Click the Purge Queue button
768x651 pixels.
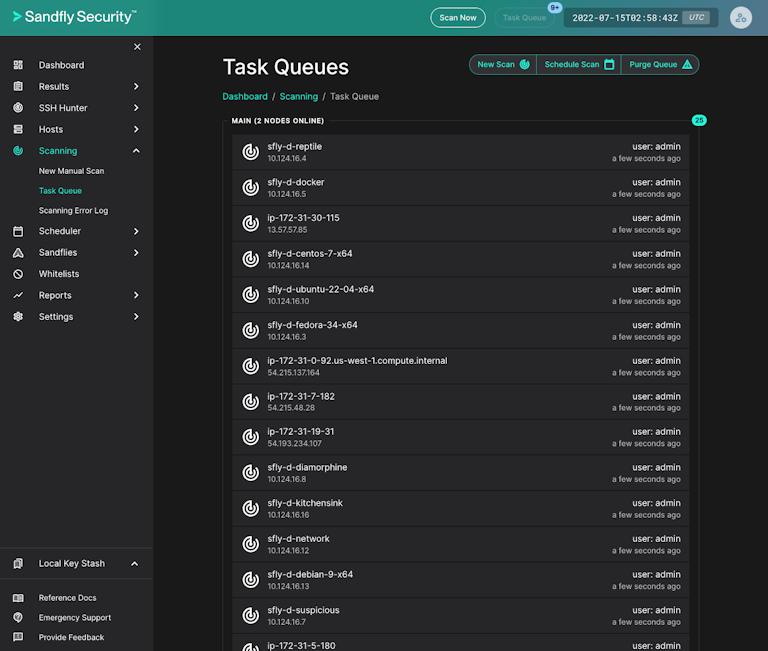pyautogui.click(x=660, y=65)
